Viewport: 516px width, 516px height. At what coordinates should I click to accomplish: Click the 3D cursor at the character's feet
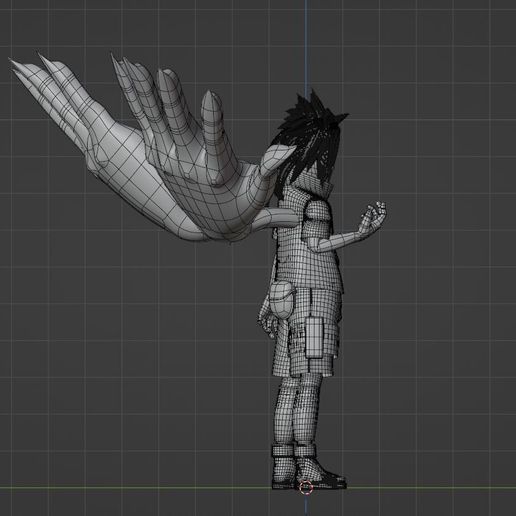306,487
